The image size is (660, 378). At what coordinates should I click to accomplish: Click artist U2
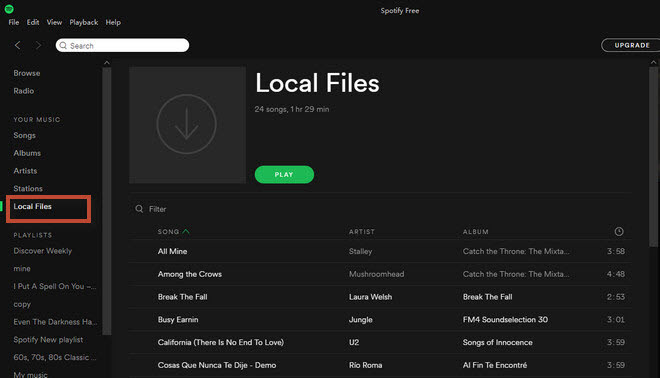pyautogui.click(x=354, y=342)
